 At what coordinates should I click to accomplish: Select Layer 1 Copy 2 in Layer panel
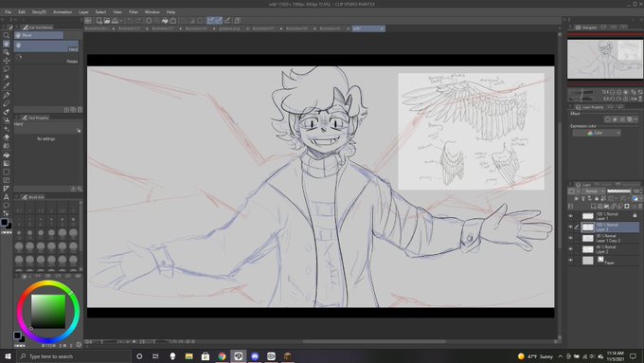pos(610,238)
